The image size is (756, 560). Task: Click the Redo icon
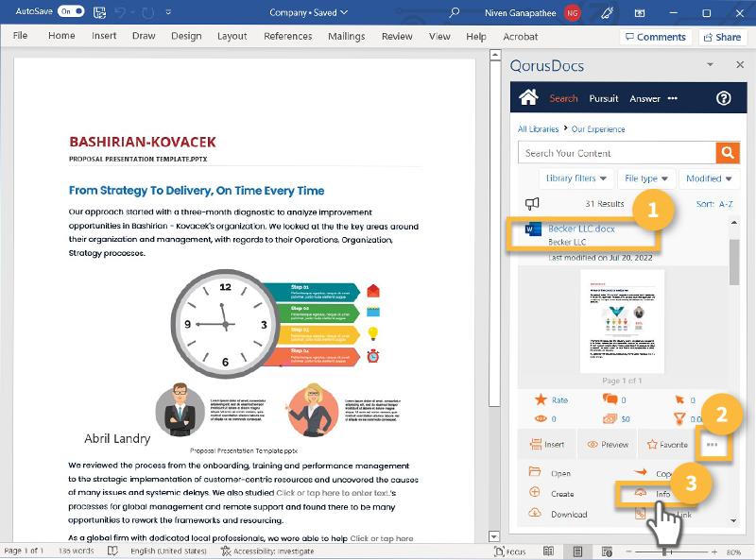point(148,12)
